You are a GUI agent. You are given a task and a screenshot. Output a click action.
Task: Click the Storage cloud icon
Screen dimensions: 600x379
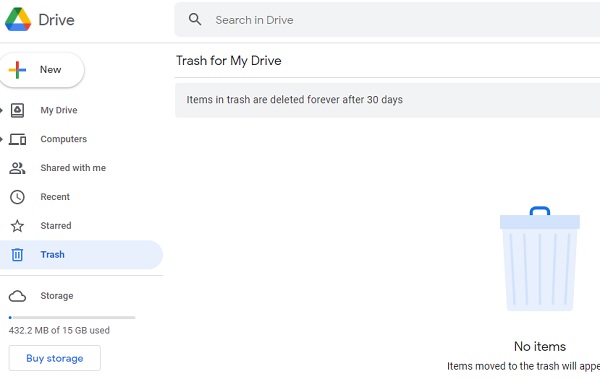(17, 296)
